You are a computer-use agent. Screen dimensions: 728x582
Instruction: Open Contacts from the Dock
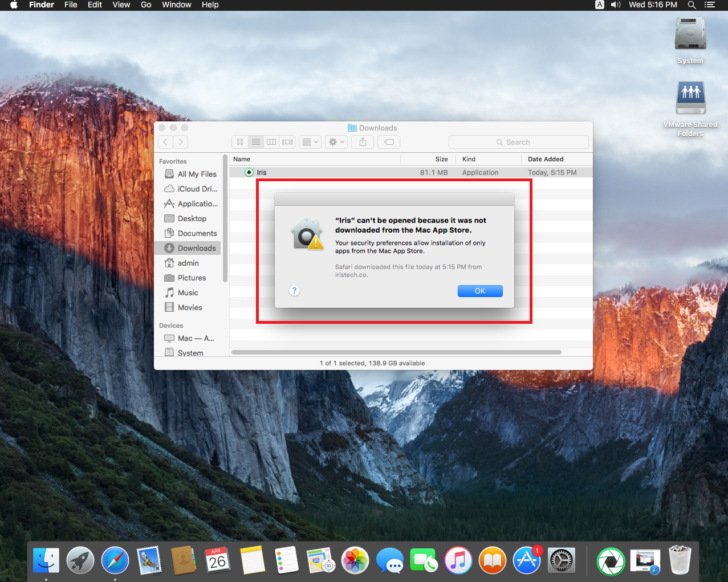point(184,560)
